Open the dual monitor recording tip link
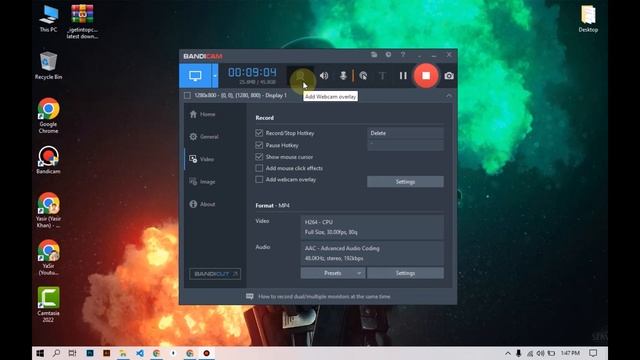Image resolution: width=640 pixels, height=360 pixels. tap(324, 296)
